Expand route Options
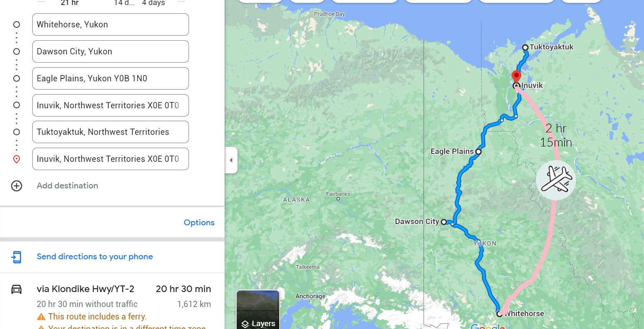644x329 pixels. pos(199,223)
